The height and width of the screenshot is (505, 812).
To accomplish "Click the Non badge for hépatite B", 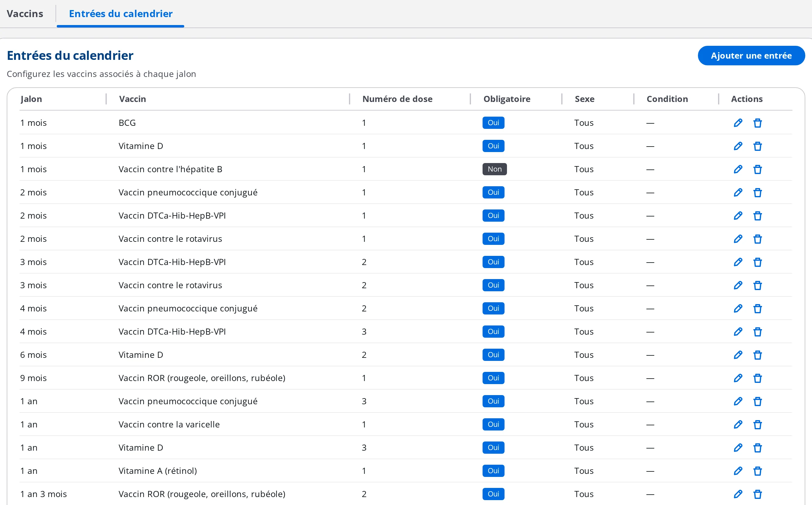I will coord(494,169).
